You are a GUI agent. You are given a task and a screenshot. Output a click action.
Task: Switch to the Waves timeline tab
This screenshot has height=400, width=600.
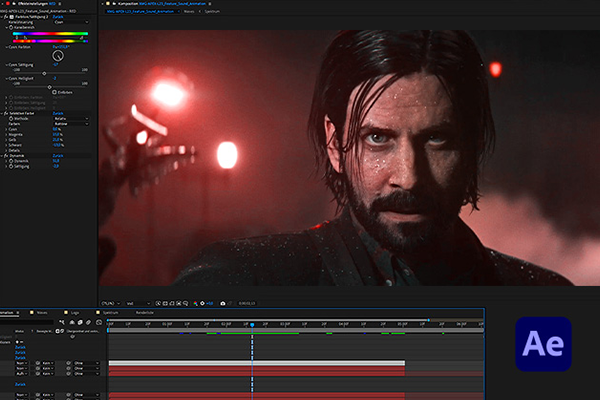(x=42, y=313)
